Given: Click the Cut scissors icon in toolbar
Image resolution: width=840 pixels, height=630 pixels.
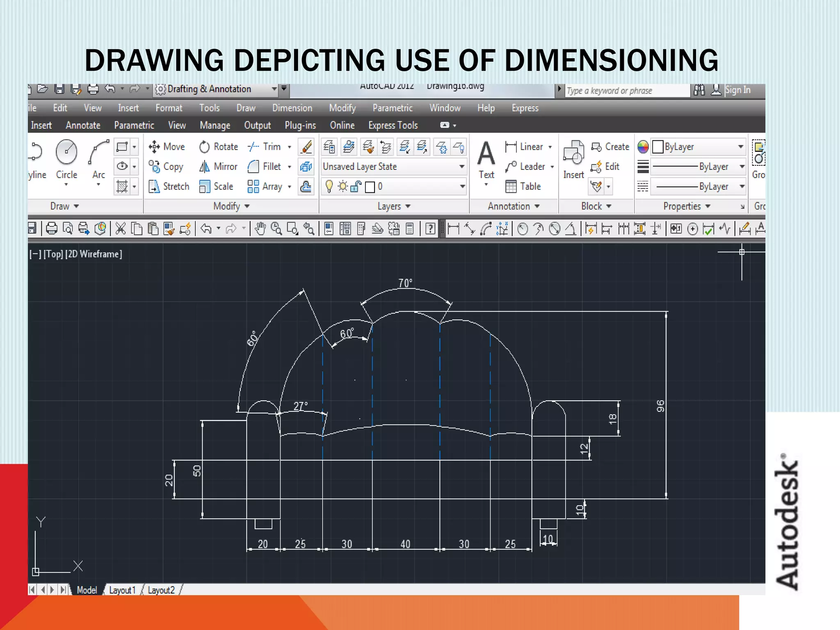Looking at the screenshot, I should pos(120,228).
